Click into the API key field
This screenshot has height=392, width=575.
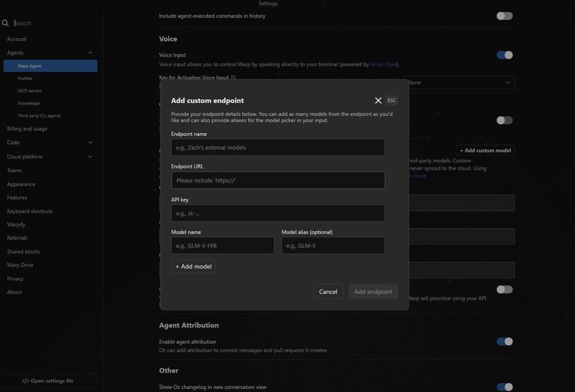[278, 213]
